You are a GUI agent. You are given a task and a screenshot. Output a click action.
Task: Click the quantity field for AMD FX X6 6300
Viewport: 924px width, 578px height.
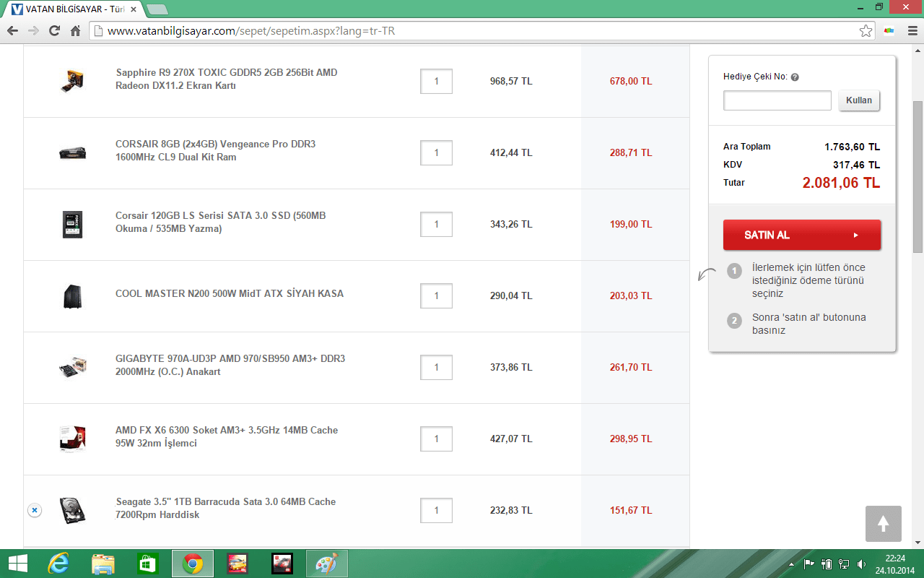(437, 439)
